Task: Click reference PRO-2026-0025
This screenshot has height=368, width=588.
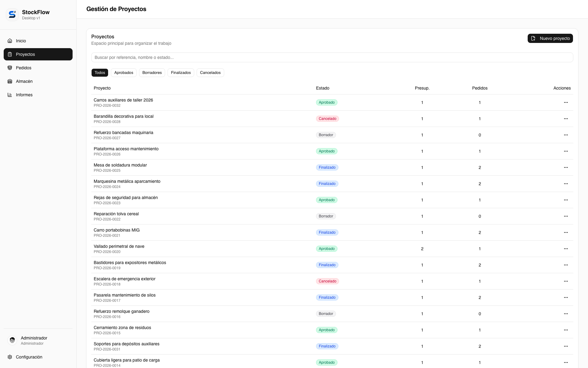Action: pyautogui.click(x=107, y=171)
